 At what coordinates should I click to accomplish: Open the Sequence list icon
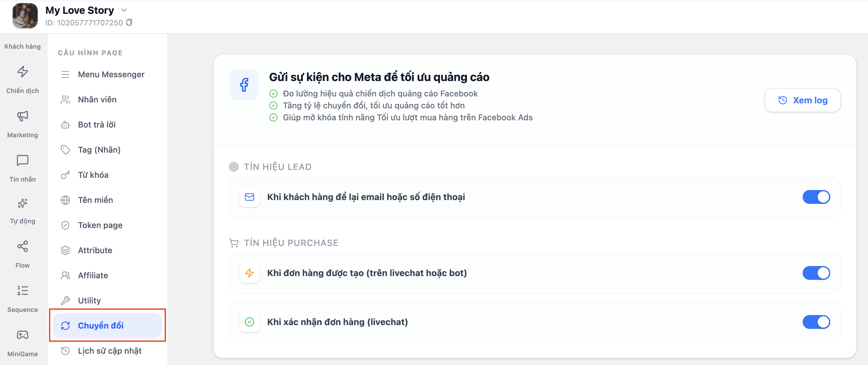pos(23,291)
